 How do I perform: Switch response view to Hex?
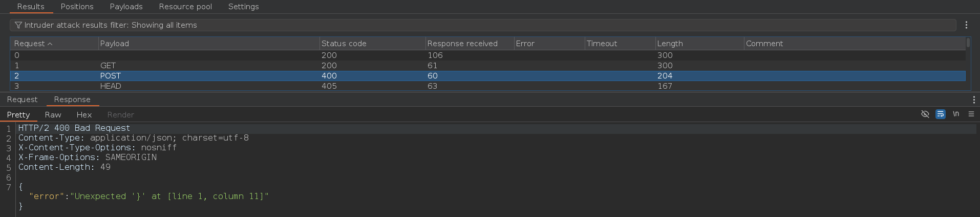84,115
